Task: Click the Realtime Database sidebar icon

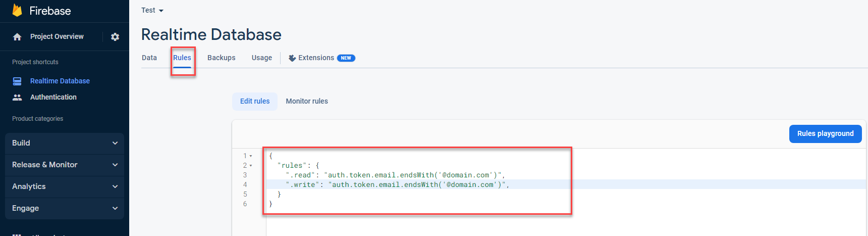Action: coord(17,81)
